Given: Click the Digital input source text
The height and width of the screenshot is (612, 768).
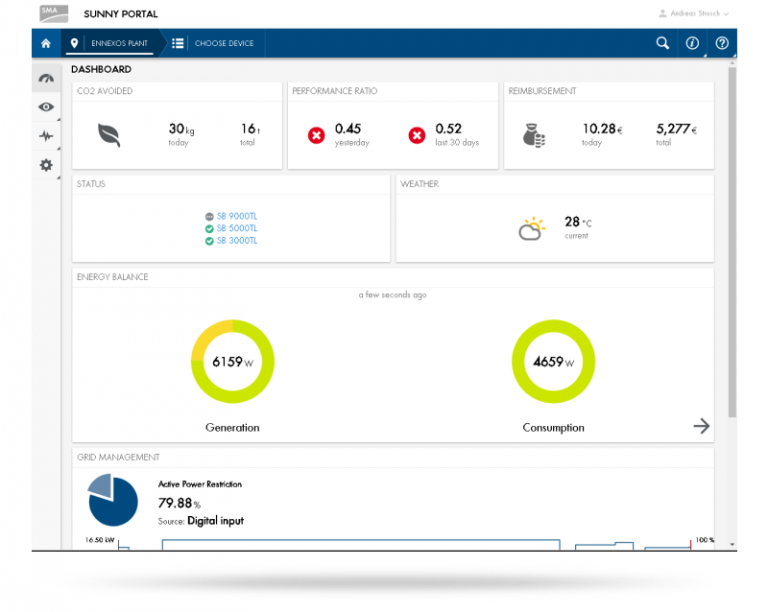Looking at the screenshot, I should coord(216,521).
